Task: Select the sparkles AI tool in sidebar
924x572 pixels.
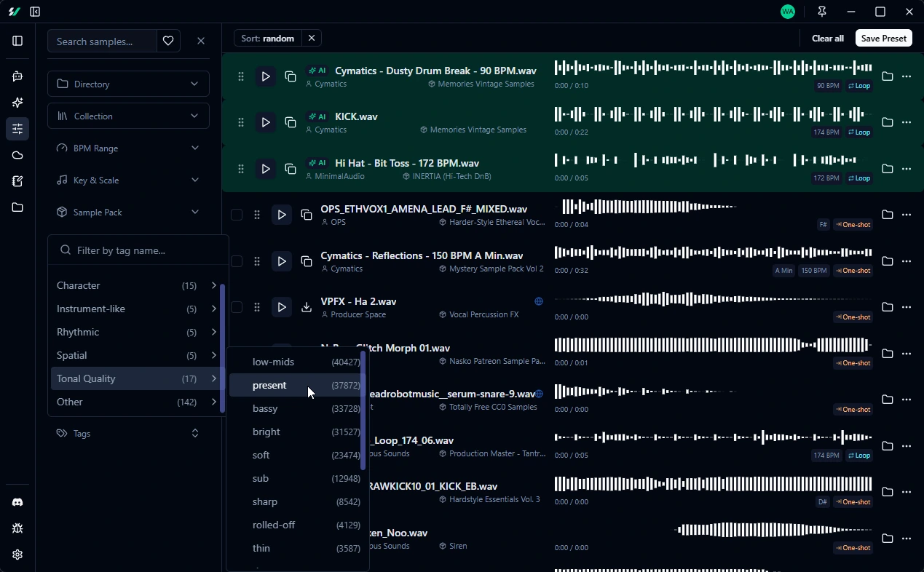Action: (x=17, y=103)
